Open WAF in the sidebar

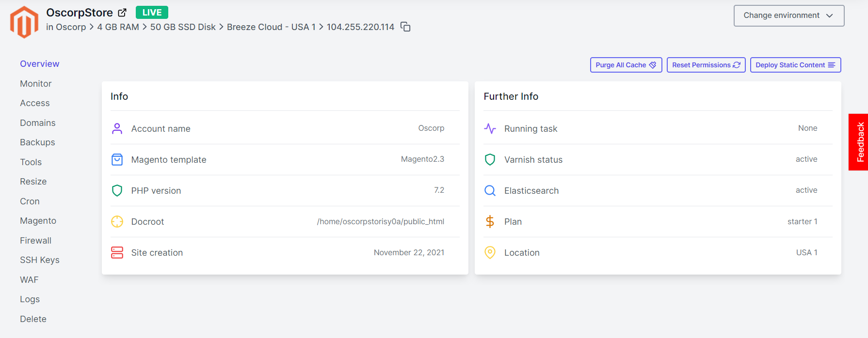29,280
